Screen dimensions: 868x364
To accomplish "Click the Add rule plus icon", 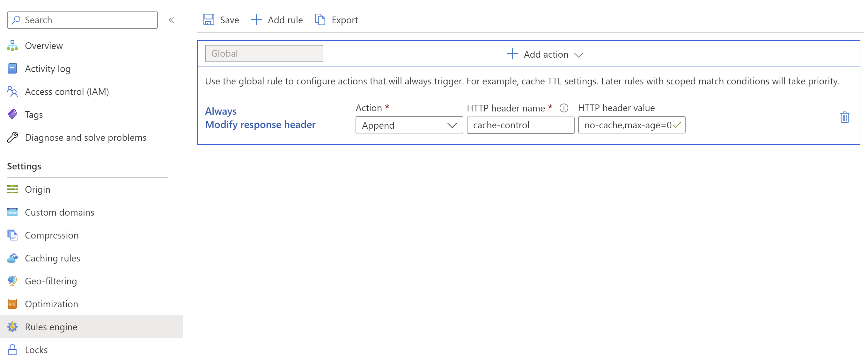I will click(256, 19).
